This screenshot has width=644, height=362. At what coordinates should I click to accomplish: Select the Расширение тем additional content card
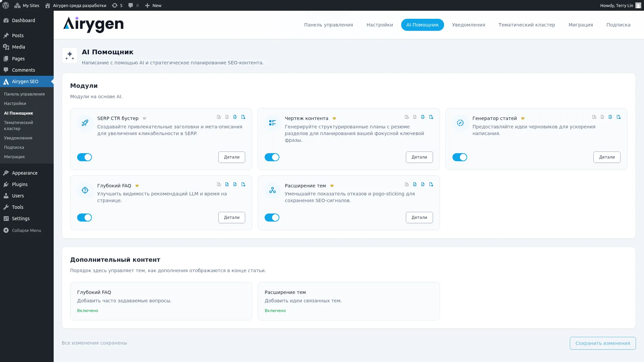[348, 301]
